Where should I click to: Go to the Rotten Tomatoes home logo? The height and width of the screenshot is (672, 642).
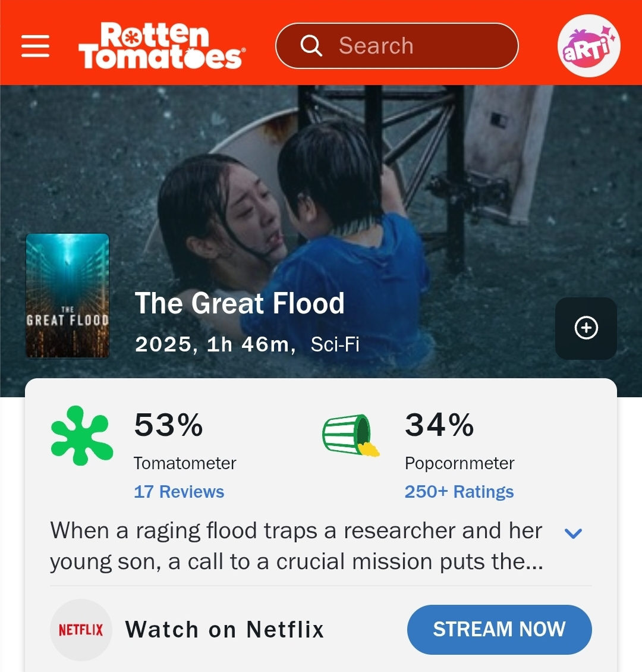pyautogui.click(x=162, y=46)
